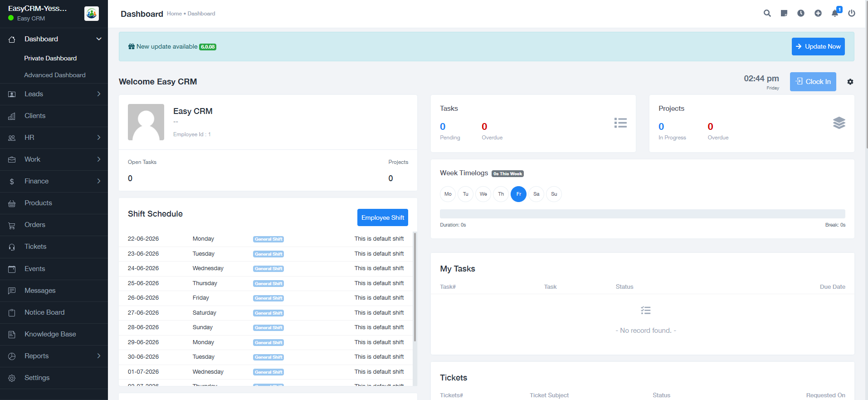Open Advanced Dashboard in sidebar
The height and width of the screenshot is (400, 868).
54,75
